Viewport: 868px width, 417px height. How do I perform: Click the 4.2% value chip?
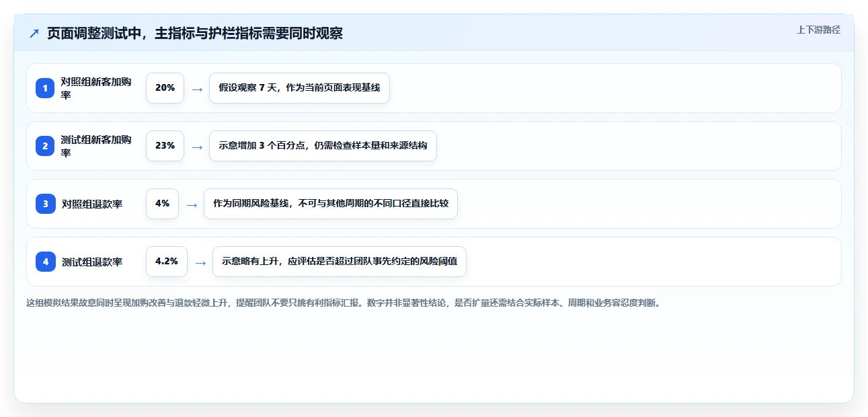click(167, 262)
